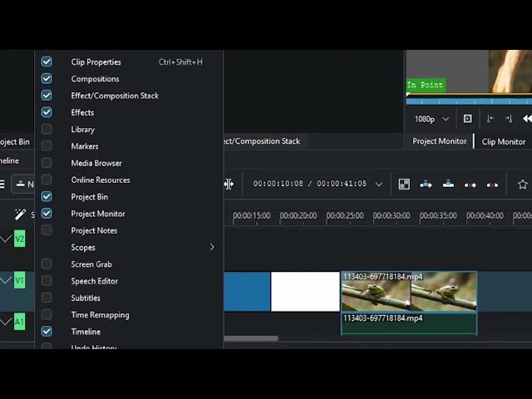Uncheck Timeline in the dock menu
Viewport: 532px width, 399px height.
click(47, 332)
